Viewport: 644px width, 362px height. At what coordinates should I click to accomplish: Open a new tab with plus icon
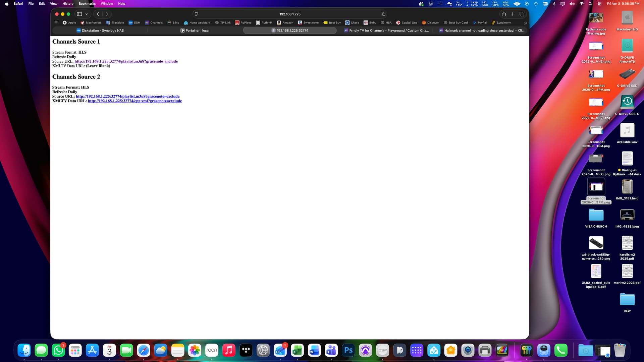(513, 14)
